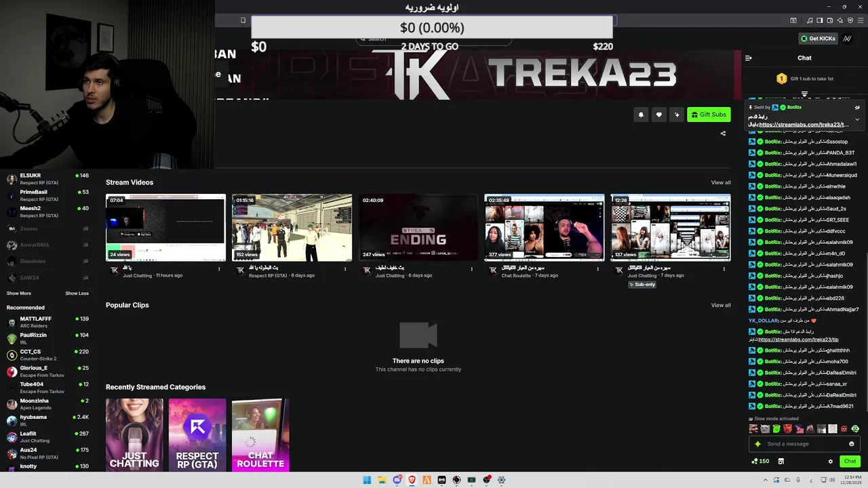
Task: Share the channel via share icon
Action: [x=723, y=133]
